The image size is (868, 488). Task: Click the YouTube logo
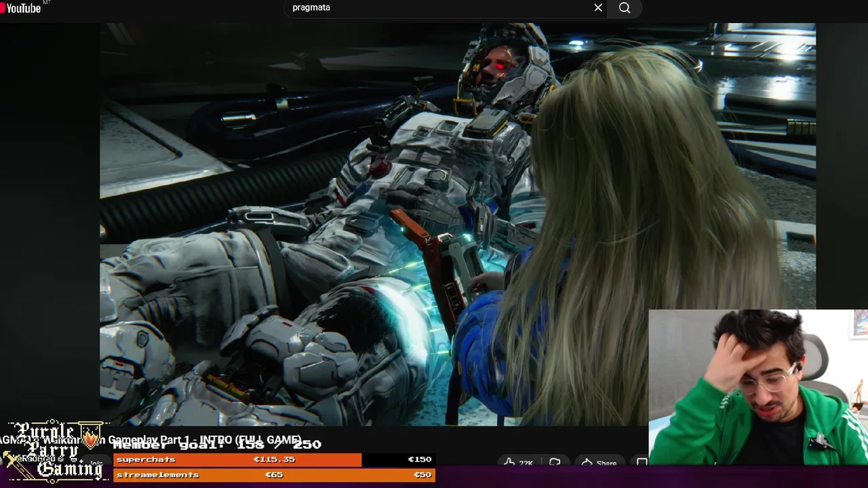click(x=21, y=8)
